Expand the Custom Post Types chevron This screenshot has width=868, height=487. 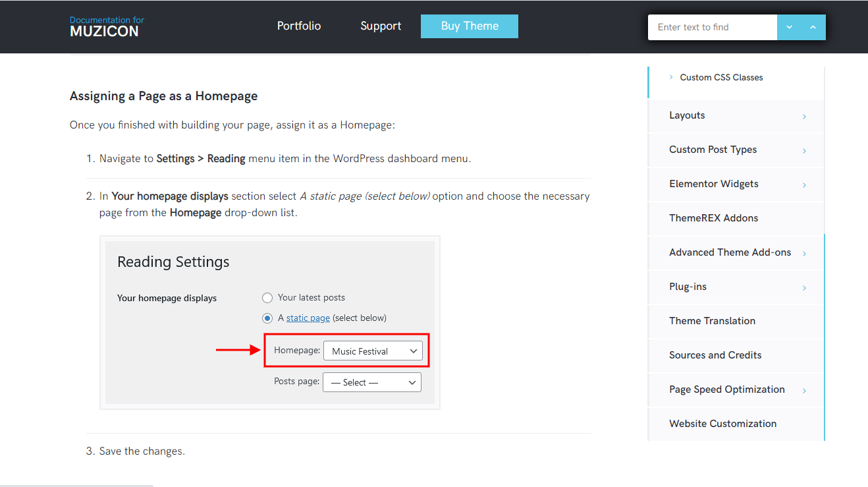[x=804, y=151]
